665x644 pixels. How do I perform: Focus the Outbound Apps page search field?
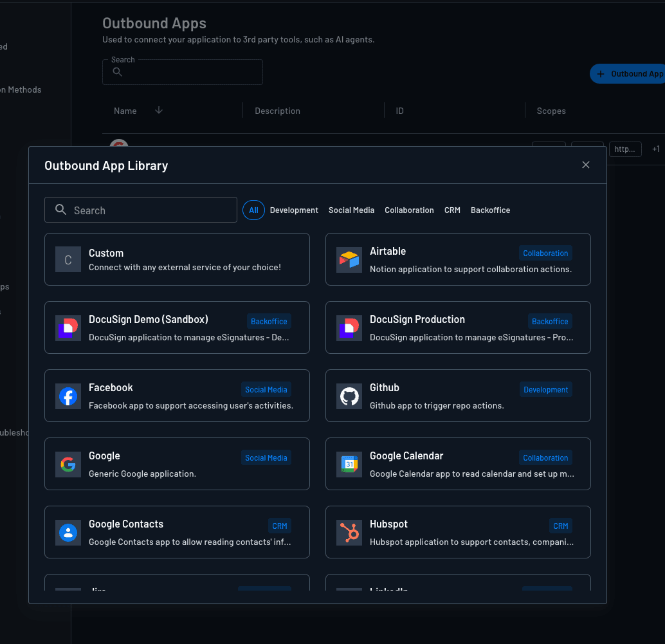[183, 72]
